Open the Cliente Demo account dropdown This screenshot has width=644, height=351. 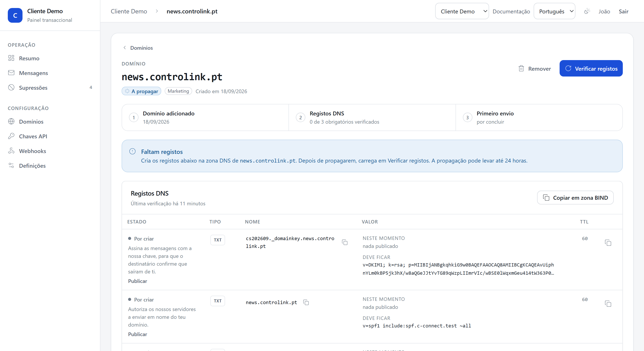462,11
